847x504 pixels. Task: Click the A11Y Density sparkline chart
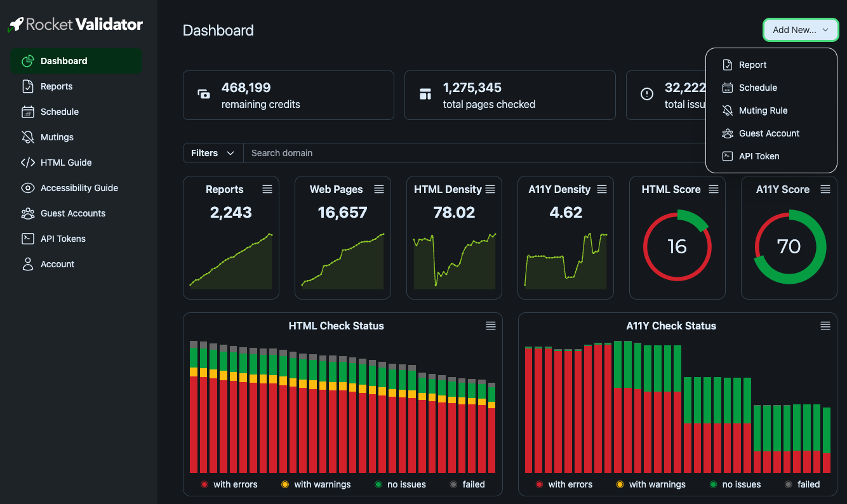(566, 261)
